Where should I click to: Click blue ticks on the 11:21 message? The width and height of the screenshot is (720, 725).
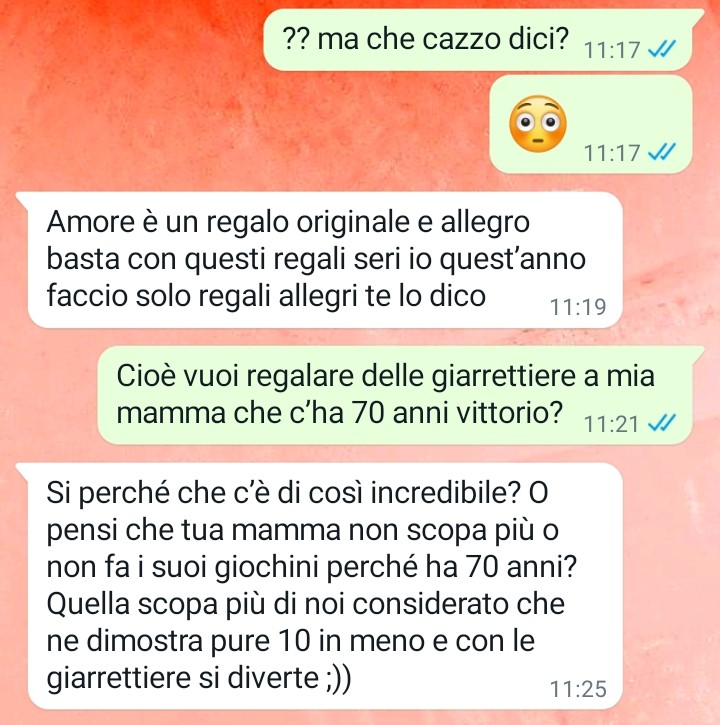[662, 423]
